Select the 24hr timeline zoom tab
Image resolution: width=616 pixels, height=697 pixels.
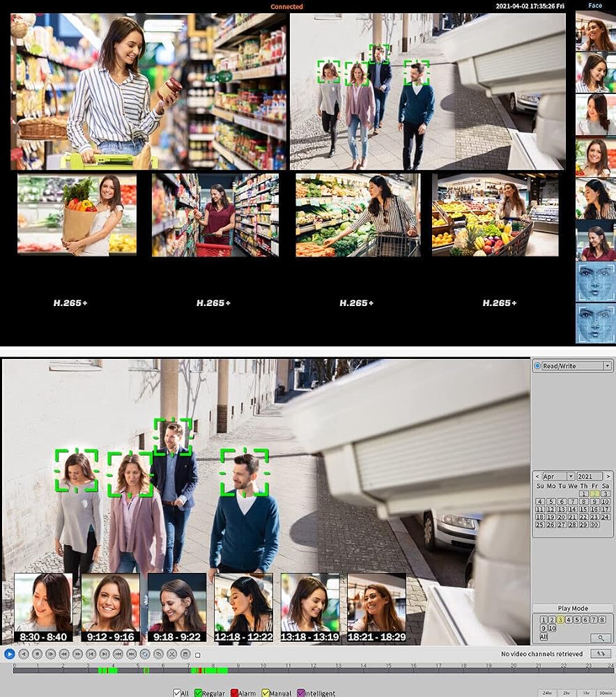click(x=547, y=693)
